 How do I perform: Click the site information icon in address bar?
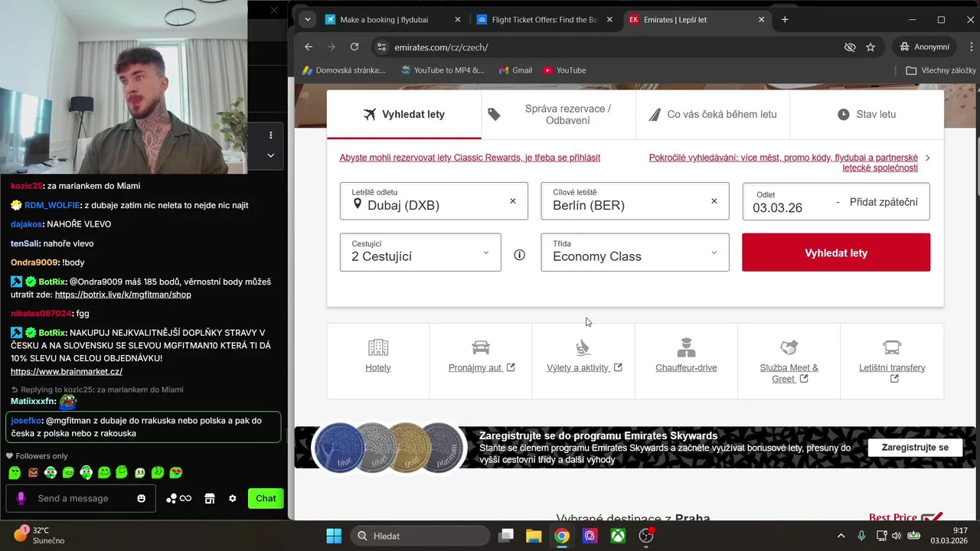pos(381,47)
